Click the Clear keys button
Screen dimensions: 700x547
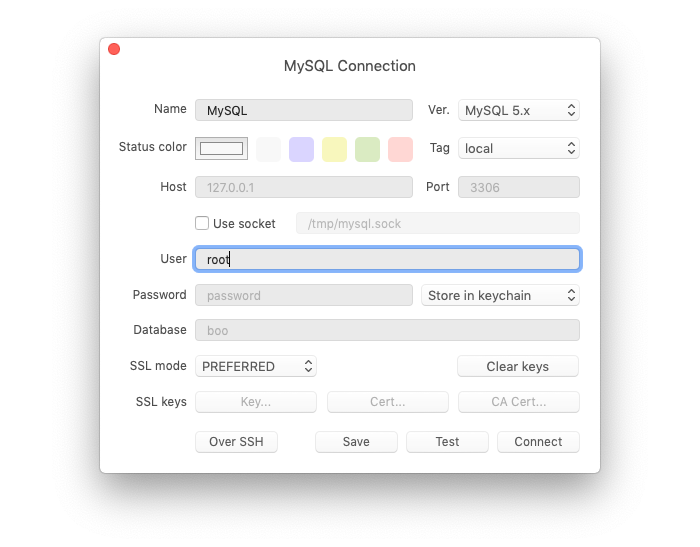tap(518, 366)
